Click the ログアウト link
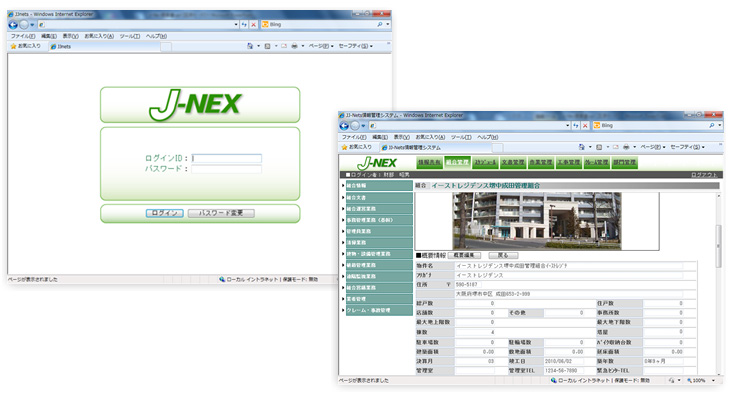 (704, 175)
